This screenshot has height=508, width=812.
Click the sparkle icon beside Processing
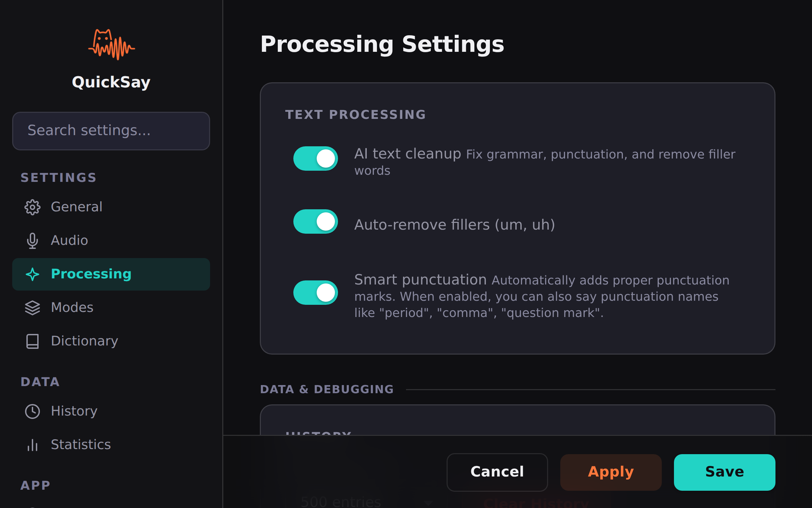pyautogui.click(x=32, y=274)
